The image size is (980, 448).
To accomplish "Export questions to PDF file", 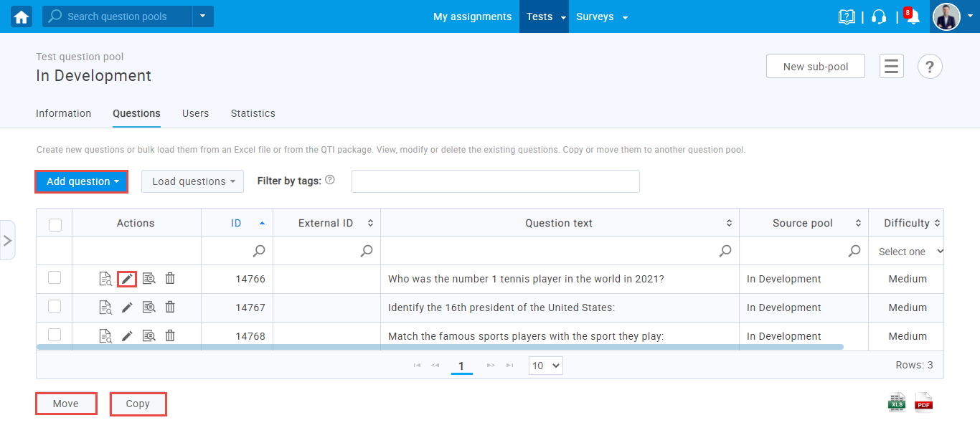I will tap(923, 403).
